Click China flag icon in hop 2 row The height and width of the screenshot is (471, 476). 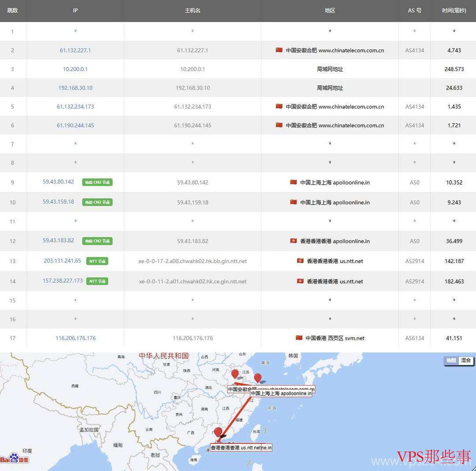pyautogui.click(x=279, y=50)
